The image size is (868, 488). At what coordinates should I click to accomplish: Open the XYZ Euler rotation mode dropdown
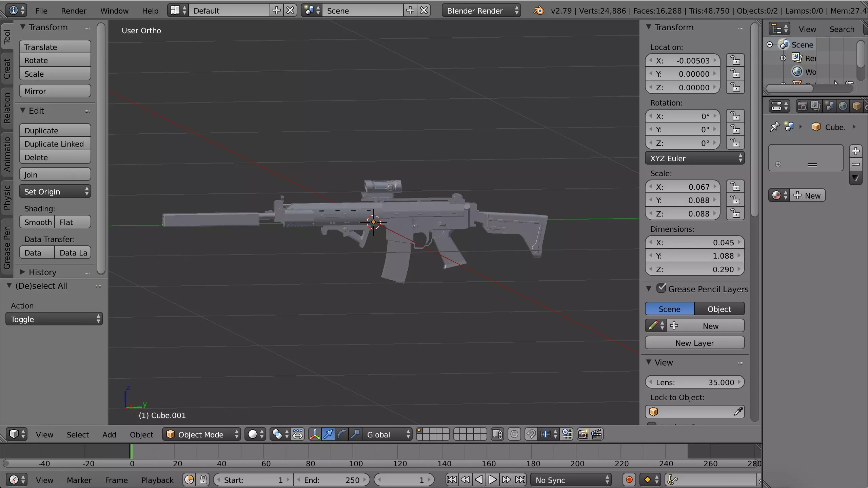point(694,158)
